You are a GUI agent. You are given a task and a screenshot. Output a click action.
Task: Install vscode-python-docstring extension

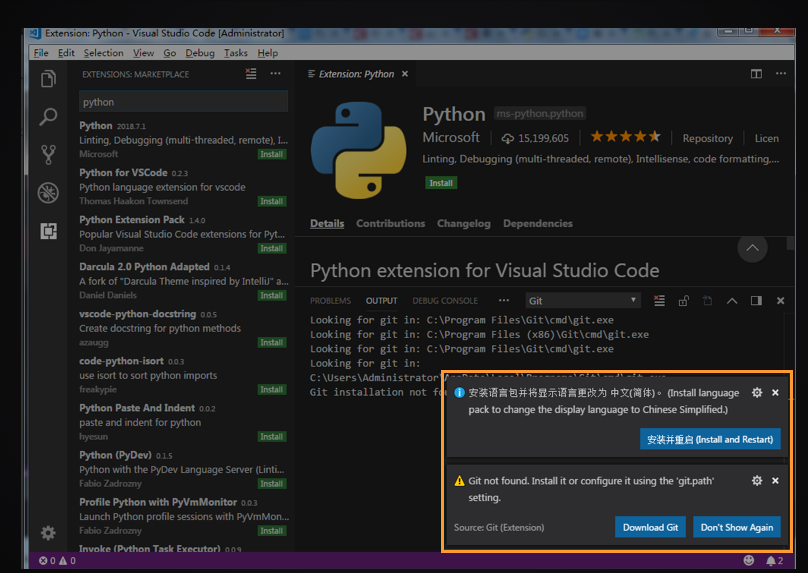(x=272, y=342)
